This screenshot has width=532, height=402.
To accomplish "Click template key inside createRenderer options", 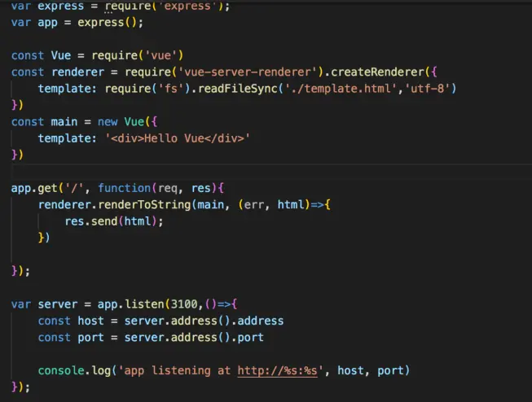I will [x=64, y=89].
